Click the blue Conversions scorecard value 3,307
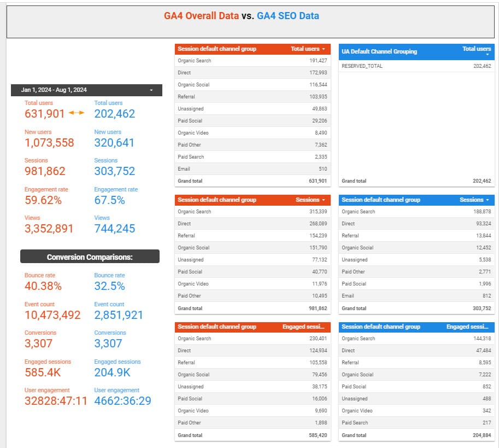Viewport: 499px width, 448px height. tap(108, 344)
